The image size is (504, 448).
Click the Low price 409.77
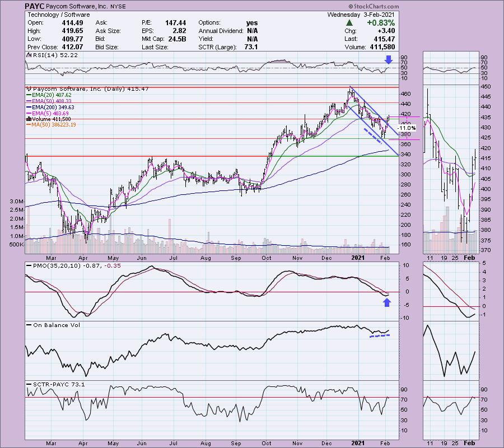[x=72, y=39]
